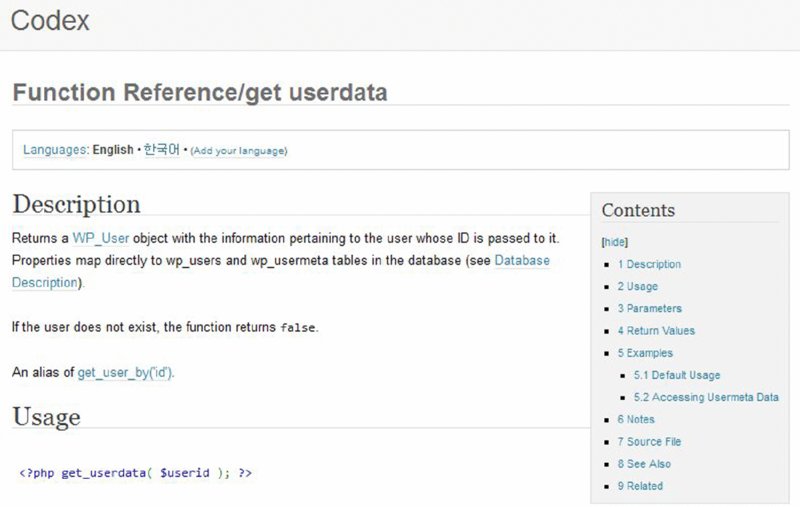This screenshot has height=507, width=800.
Task: Jump to 1 Description in contents
Action: point(649,265)
